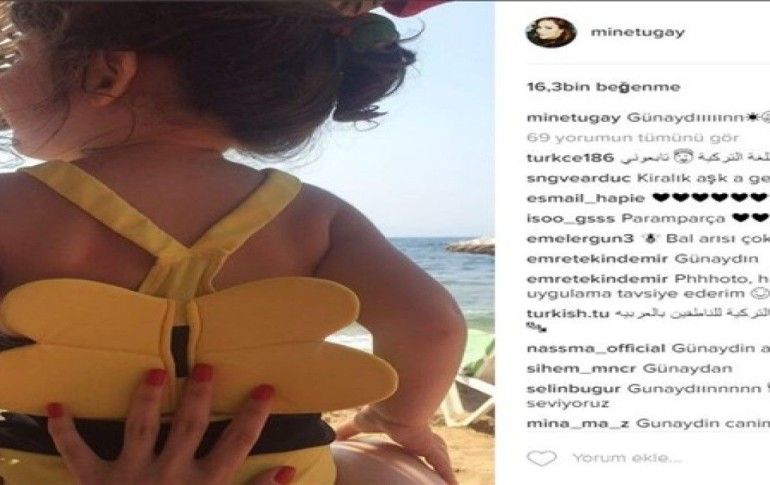
Task: Open turkish.tu commenter profile
Action: [x=568, y=313]
